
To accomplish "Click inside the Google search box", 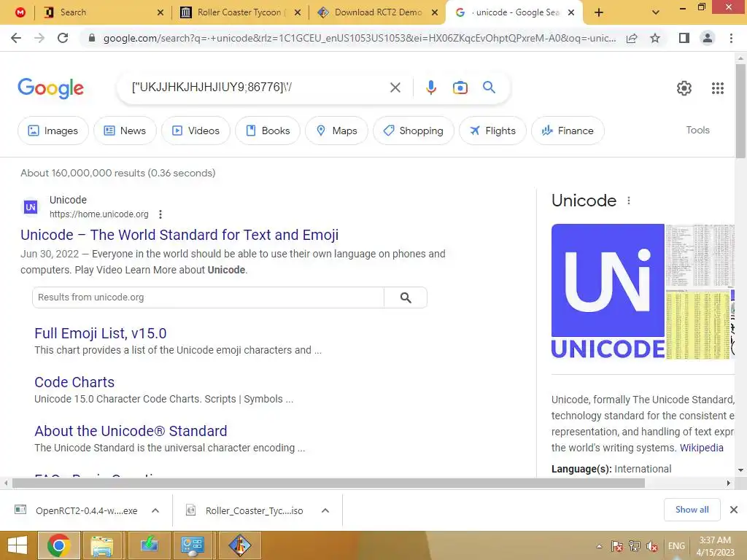I will pyautogui.click(x=258, y=87).
